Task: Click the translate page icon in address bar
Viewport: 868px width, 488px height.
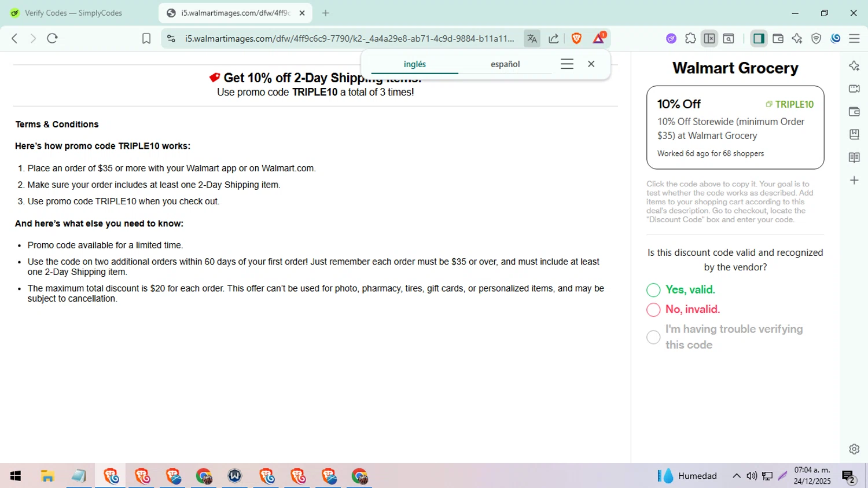Action: pyautogui.click(x=532, y=38)
